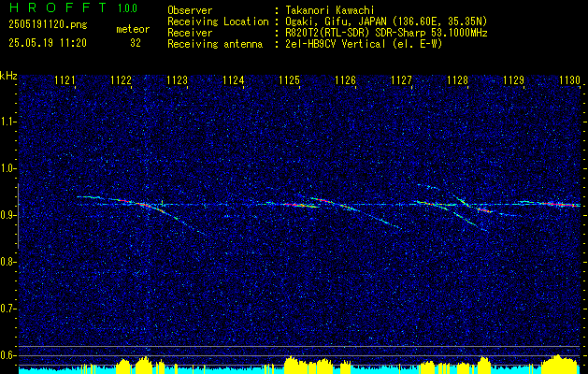
Task: Click the 0.7 kHz axis label
Action: point(8,309)
